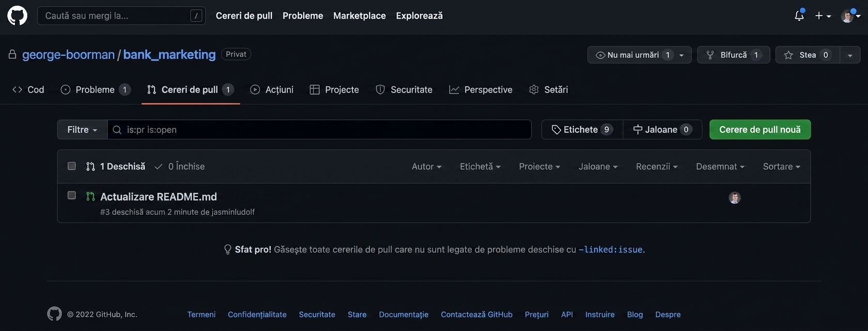Open the Filtre dropdown
This screenshot has height=331, width=868.
82,130
